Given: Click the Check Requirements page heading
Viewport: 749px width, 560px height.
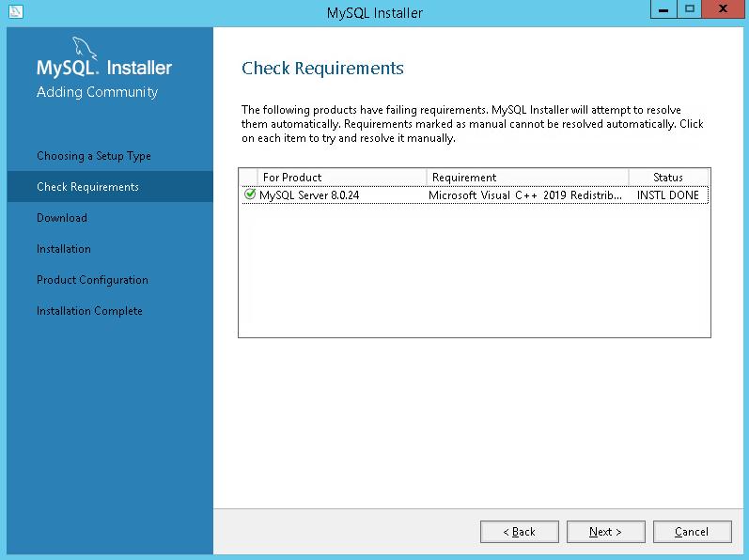Looking at the screenshot, I should [322, 69].
